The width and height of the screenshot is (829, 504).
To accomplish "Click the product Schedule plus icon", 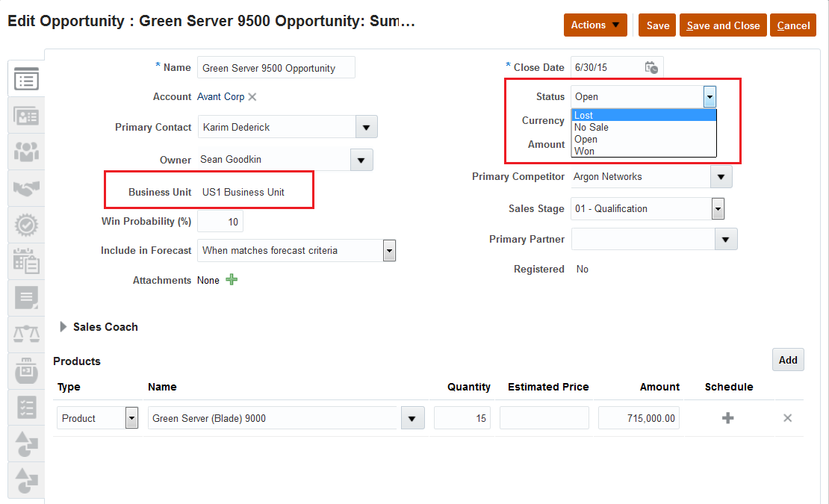I will point(727,418).
